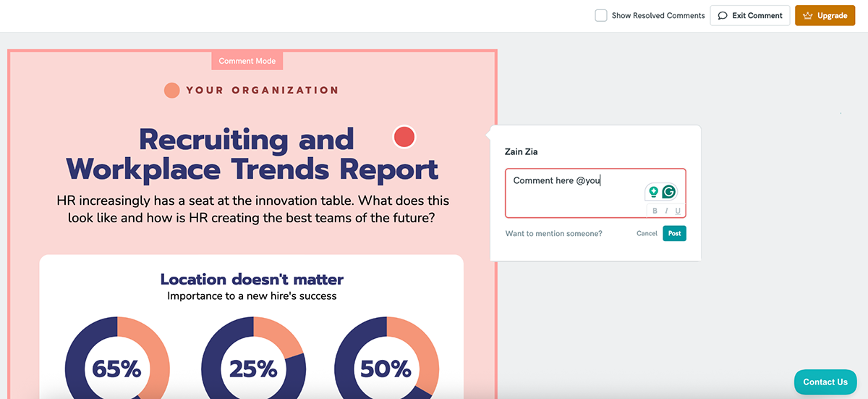Click the 'Comment Mode' label
This screenshot has height=399, width=868.
coord(247,61)
